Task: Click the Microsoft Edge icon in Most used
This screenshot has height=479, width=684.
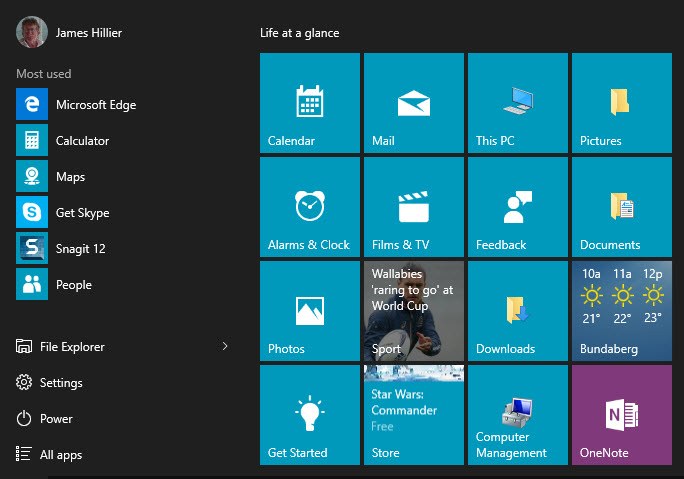Action: (x=32, y=104)
